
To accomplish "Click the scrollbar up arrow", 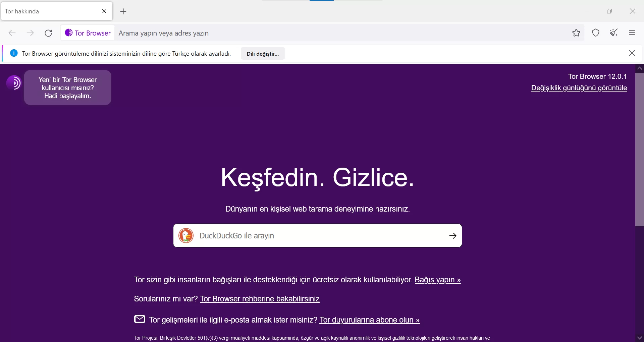I will 639,68.
